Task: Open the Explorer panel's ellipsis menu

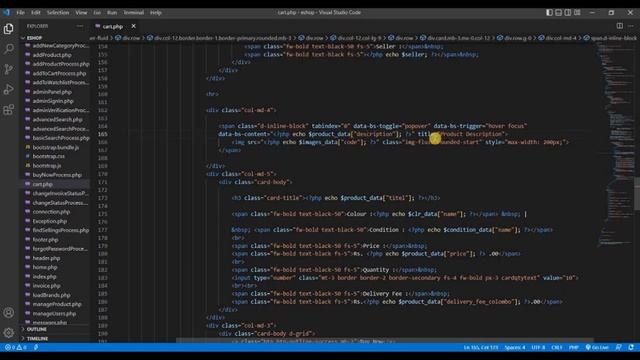Action: pyautogui.click(x=80, y=26)
